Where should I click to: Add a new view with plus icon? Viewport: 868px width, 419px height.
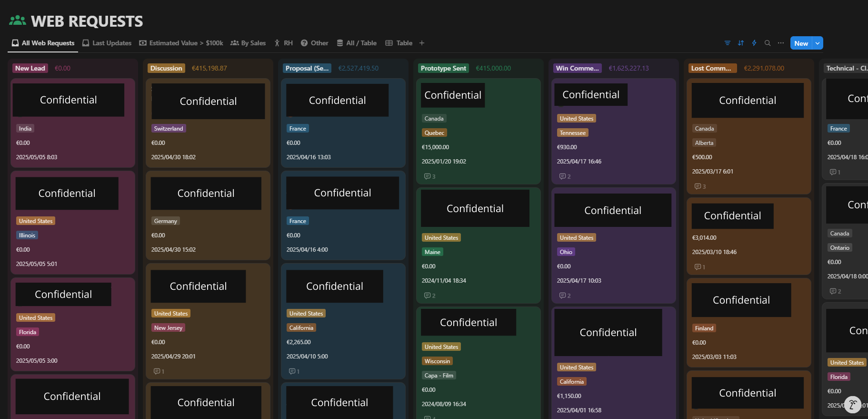[x=421, y=43]
